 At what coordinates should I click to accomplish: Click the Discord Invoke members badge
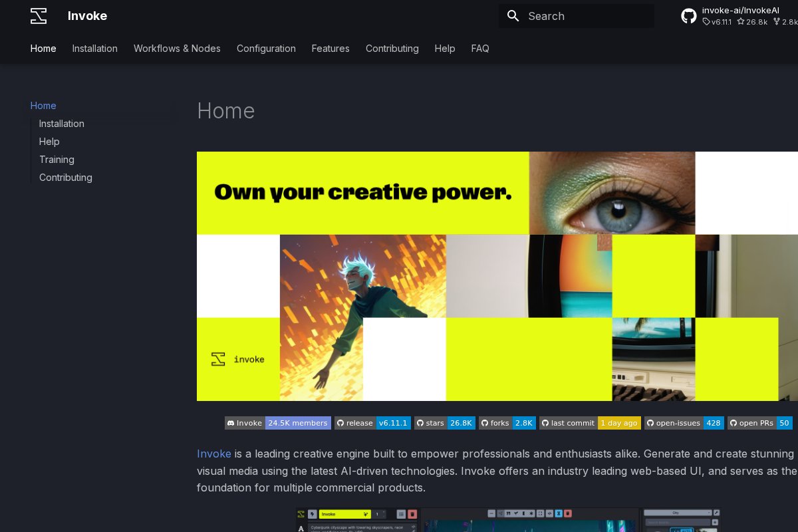pyautogui.click(x=277, y=423)
